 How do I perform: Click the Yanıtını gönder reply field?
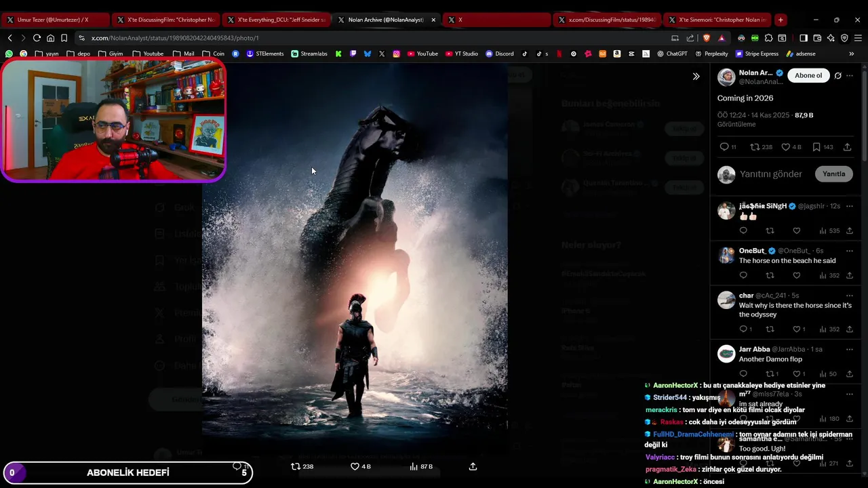pyautogui.click(x=771, y=174)
